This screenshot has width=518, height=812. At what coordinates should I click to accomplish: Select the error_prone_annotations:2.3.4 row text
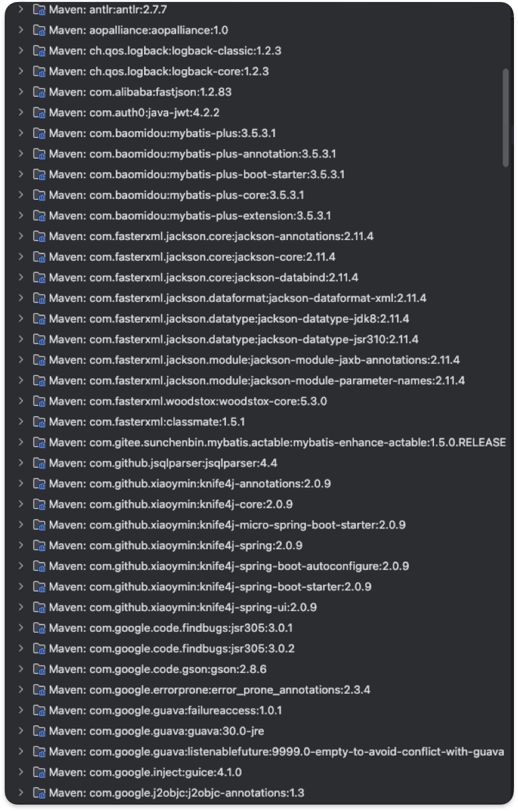tap(210, 690)
